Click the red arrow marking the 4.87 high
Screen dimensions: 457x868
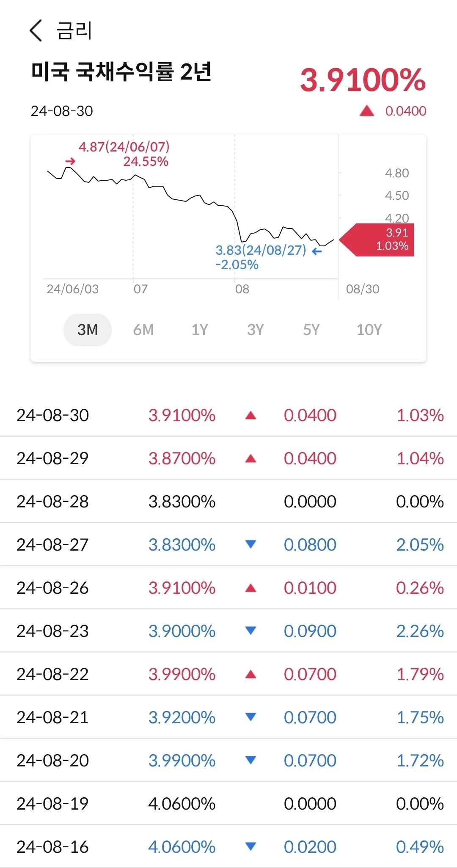coord(70,161)
